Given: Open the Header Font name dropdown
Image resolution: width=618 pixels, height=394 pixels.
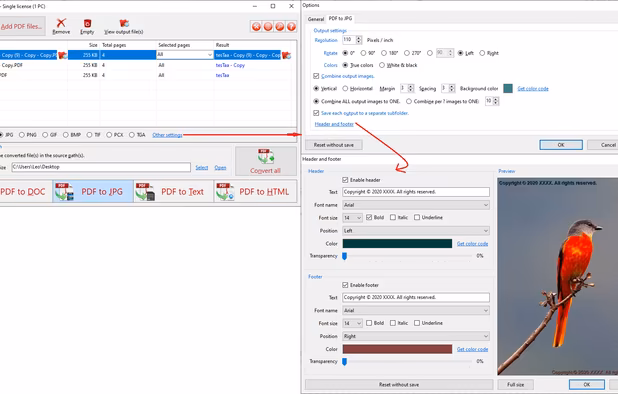Looking at the screenshot, I should pos(416,205).
